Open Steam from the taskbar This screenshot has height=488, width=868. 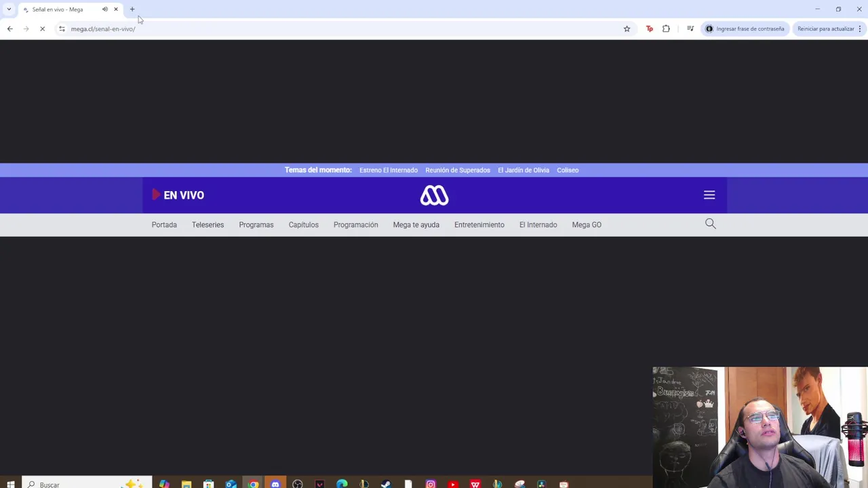386,484
